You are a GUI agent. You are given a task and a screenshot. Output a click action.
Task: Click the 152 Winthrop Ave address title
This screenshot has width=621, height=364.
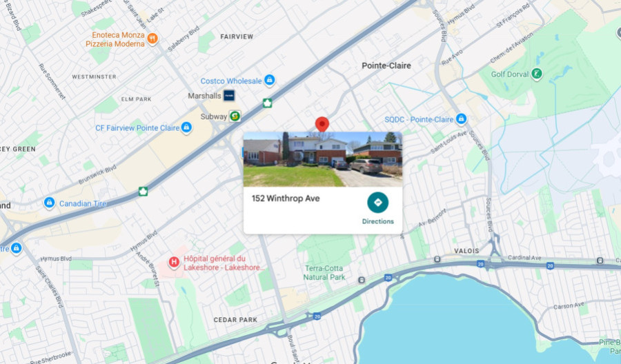click(x=286, y=199)
